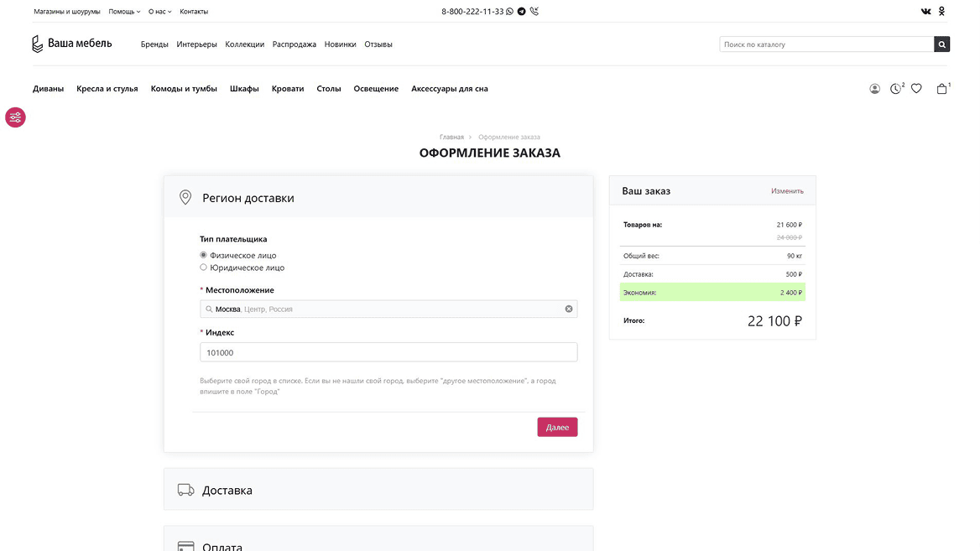Open the shopping cart bag icon
Screen dimensions: 980x551
[x=941, y=89]
